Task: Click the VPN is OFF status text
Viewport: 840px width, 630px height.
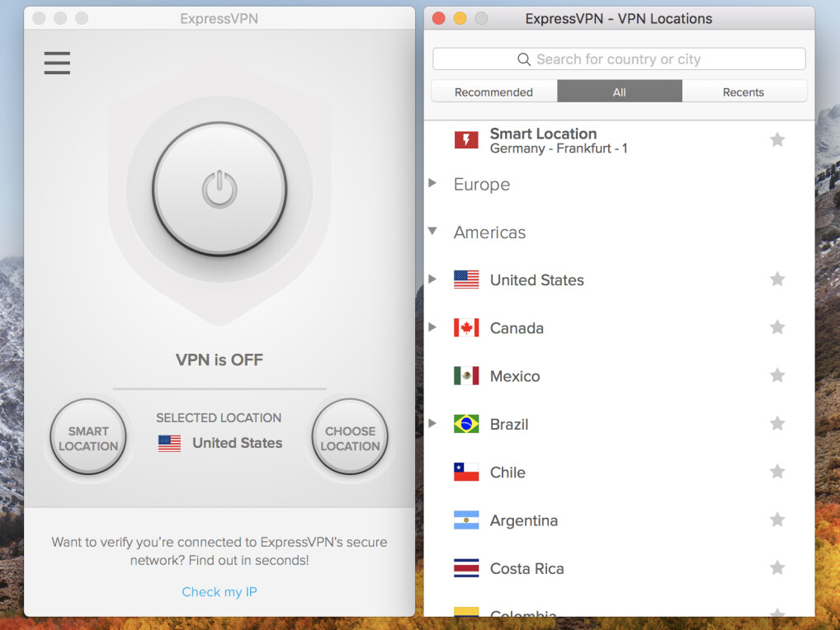Action: 219,360
